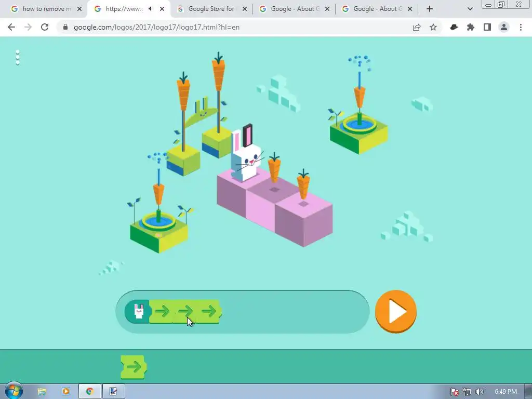Open the fourth taskbar application icon
This screenshot has height=399, width=532.
pos(113,392)
